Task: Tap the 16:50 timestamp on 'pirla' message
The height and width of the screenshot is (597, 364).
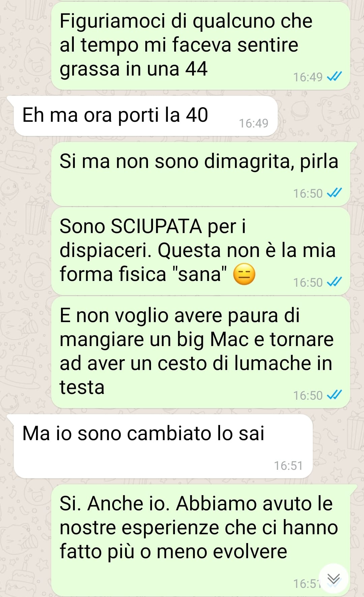Action: [x=308, y=194]
